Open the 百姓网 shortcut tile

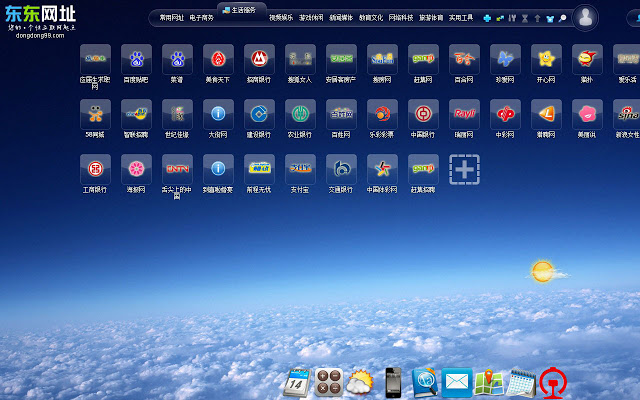click(x=341, y=114)
